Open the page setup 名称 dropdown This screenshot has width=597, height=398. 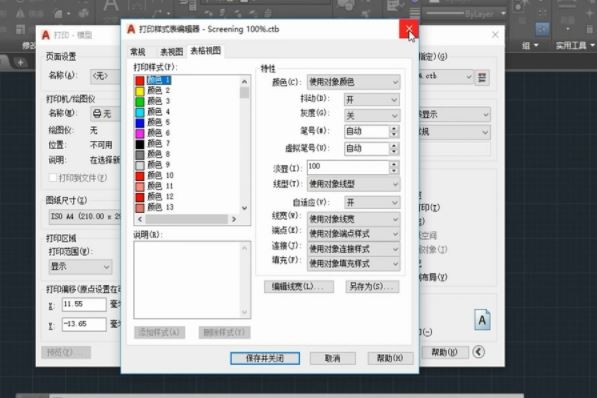pyautogui.click(x=105, y=76)
